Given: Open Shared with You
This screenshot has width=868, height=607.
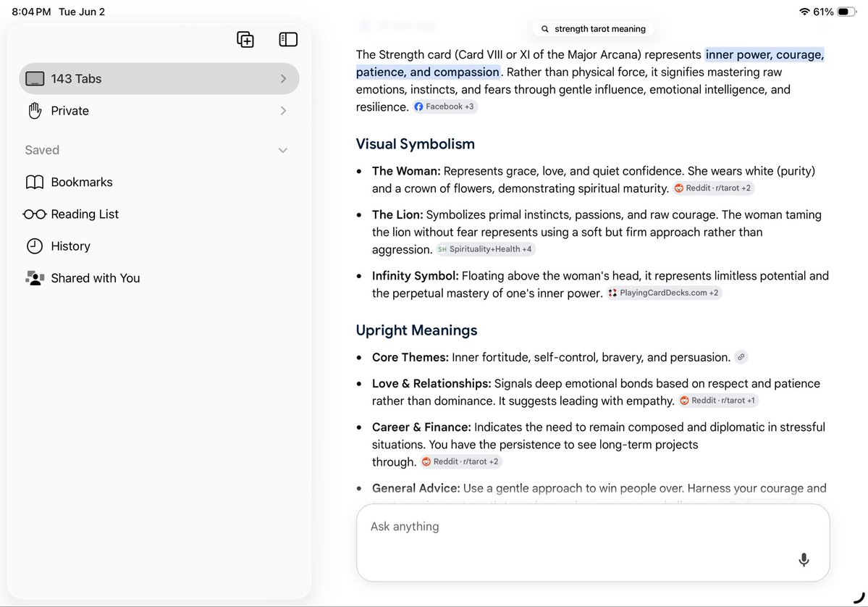Looking at the screenshot, I should click(x=159, y=278).
